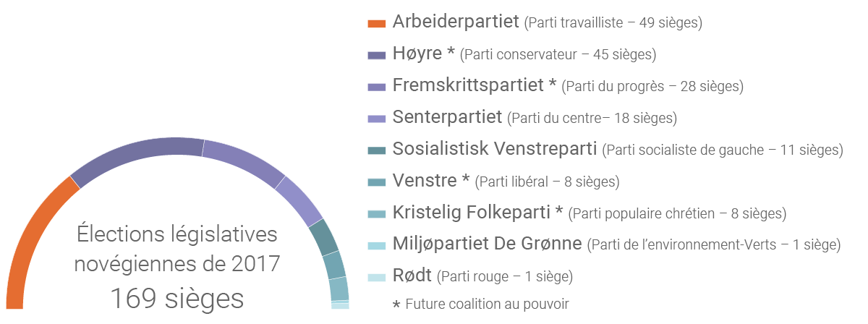Click the Rødt party name label
The height and width of the screenshot is (324, 868).
pyautogui.click(x=412, y=276)
